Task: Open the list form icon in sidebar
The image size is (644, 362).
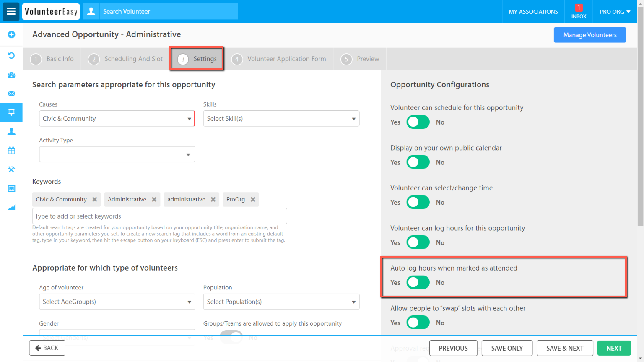Action: tap(11, 188)
